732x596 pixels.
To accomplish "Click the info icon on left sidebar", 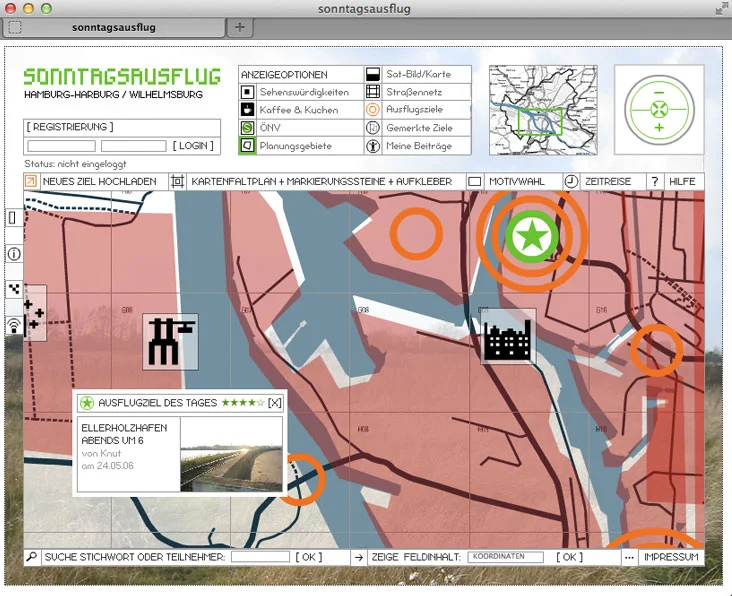I will point(14,254).
